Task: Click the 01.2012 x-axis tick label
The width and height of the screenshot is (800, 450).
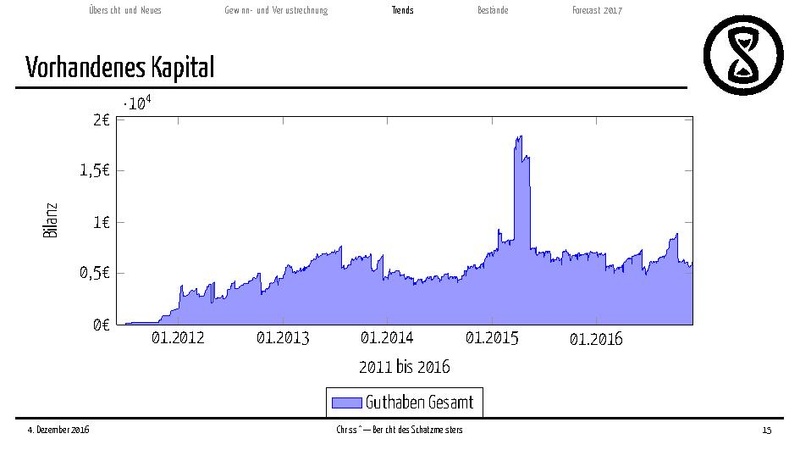Action: (x=177, y=339)
